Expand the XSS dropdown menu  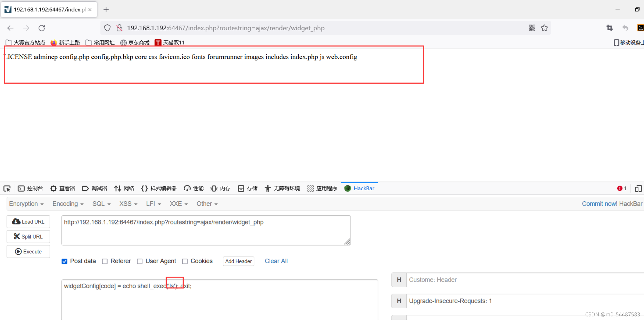click(128, 204)
